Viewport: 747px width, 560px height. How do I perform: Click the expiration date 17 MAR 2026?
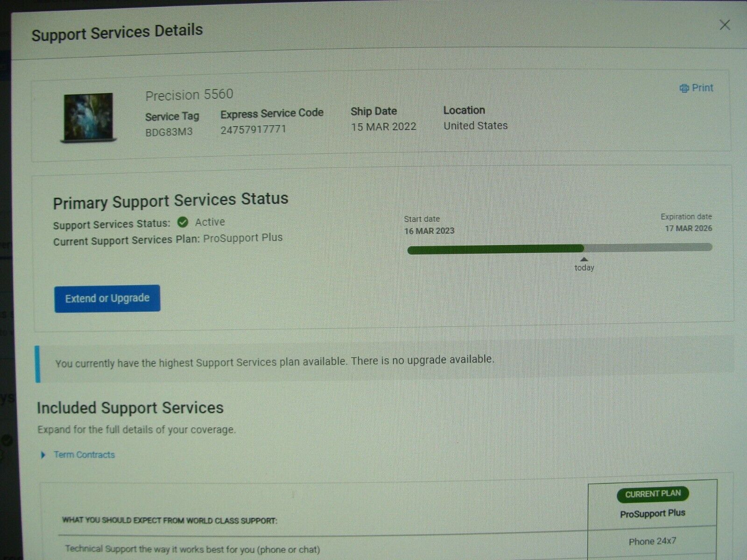(x=688, y=228)
